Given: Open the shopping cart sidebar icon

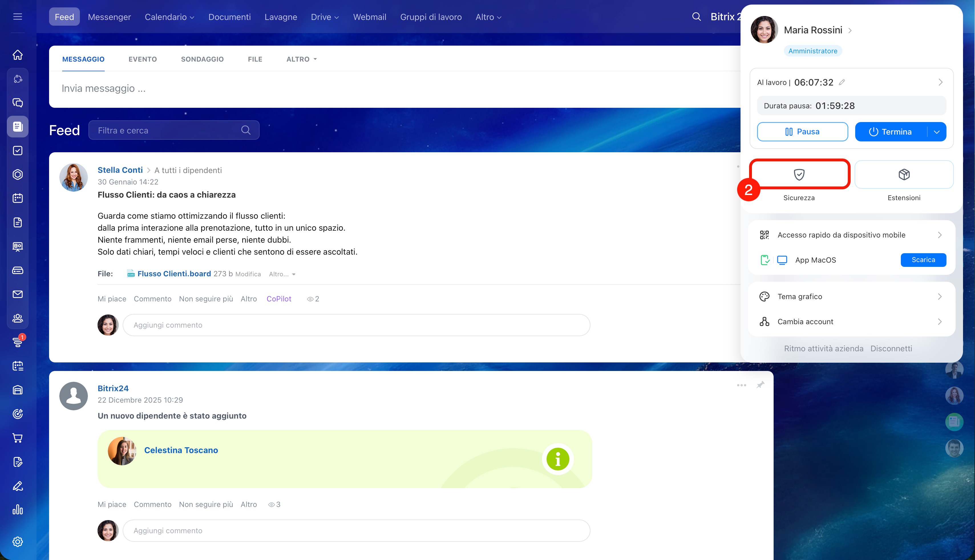Looking at the screenshot, I should click(x=18, y=438).
